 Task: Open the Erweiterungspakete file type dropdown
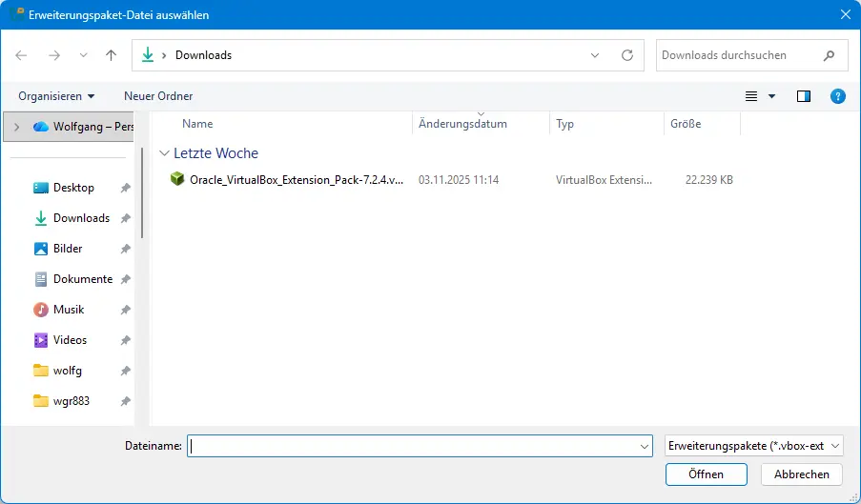click(753, 446)
